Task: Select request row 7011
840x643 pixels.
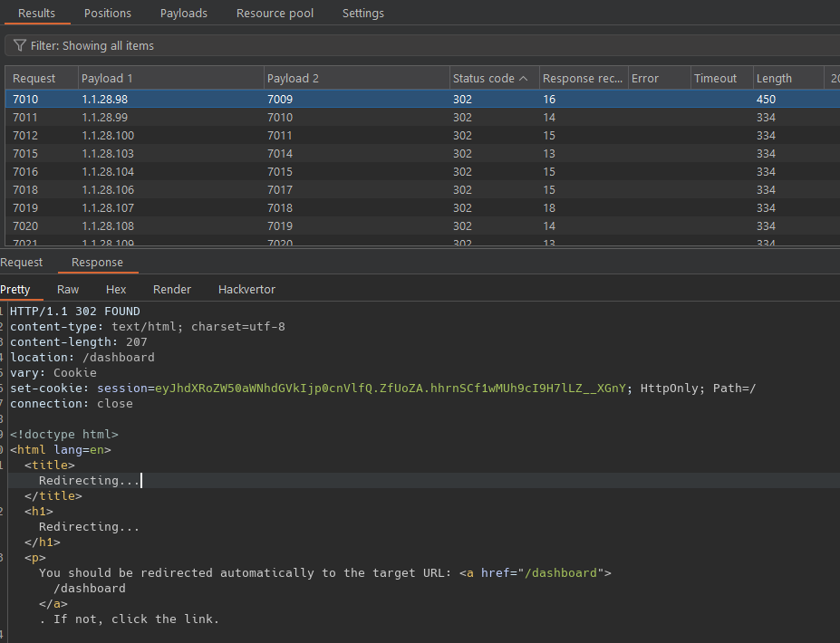Action: [x=25, y=118]
